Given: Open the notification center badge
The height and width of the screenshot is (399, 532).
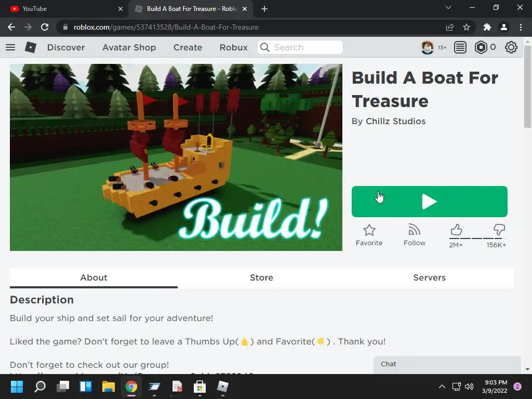Looking at the screenshot, I should (517, 387).
